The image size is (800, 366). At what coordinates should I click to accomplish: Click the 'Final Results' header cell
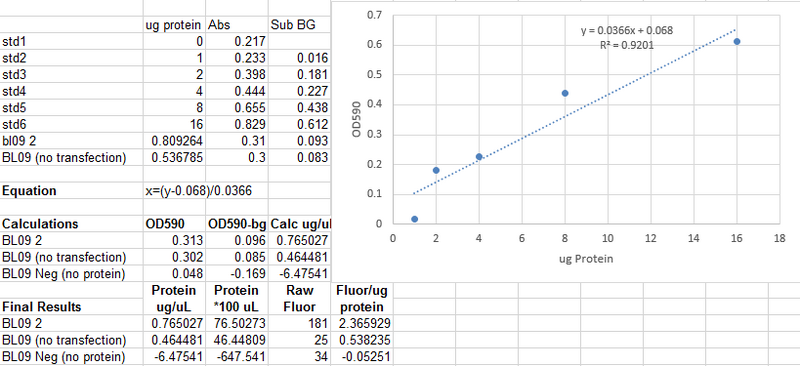click(x=71, y=307)
